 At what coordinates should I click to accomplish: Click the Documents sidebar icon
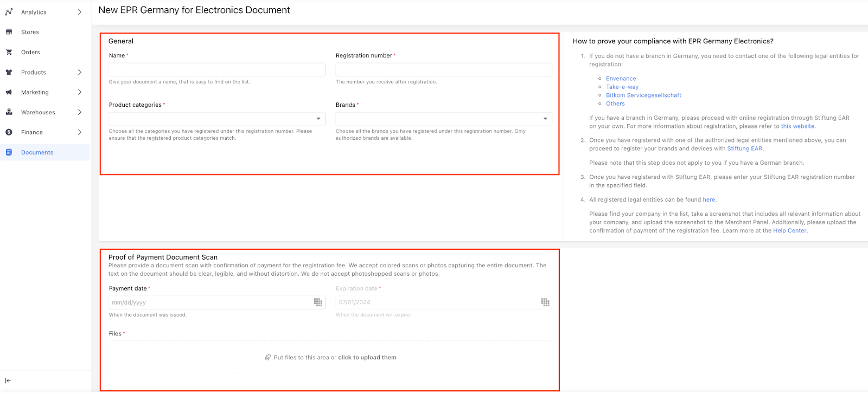(9, 152)
